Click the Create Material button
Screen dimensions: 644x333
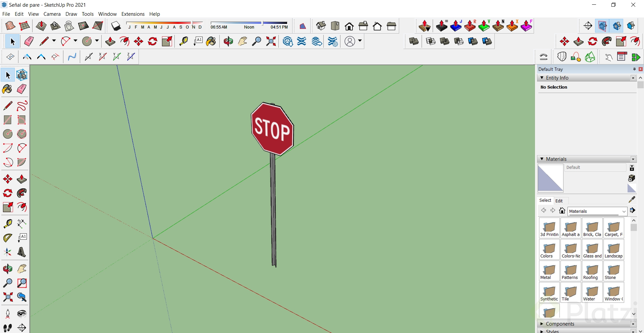pyautogui.click(x=632, y=178)
